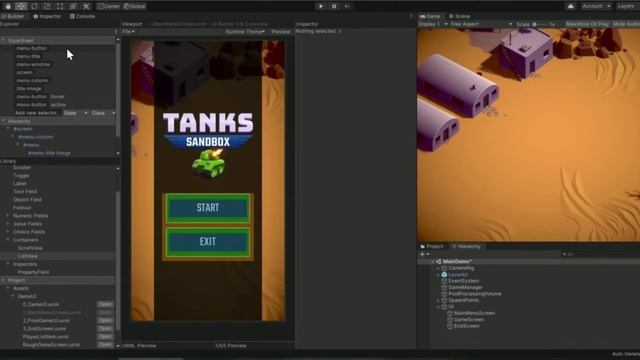Select the #menu-title-image element
The width and height of the screenshot is (640, 360).
pos(49,153)
